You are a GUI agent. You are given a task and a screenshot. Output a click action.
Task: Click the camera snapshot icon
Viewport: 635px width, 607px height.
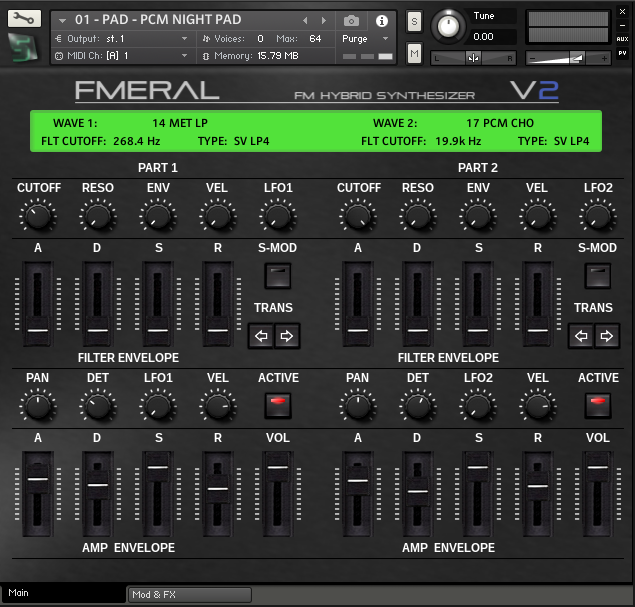pyautogui.click(x=351, y=21)
